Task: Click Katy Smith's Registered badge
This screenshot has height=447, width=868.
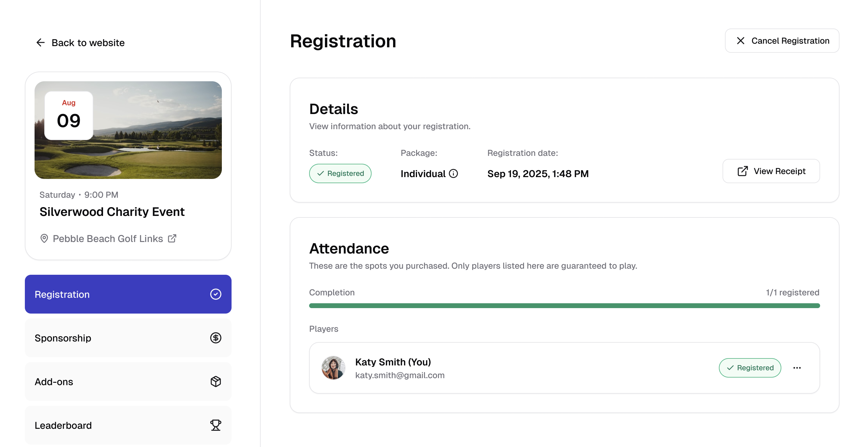Action: pos(750,368)
